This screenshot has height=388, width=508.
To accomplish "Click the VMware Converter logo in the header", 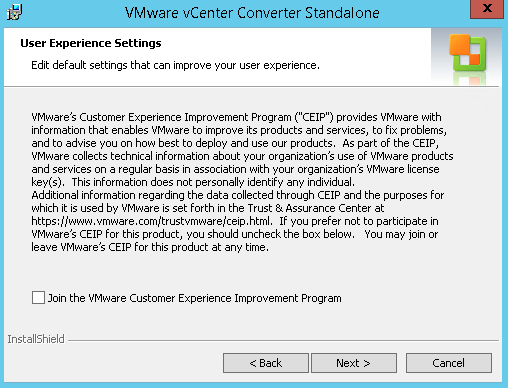I will click(x=467, y=53).
